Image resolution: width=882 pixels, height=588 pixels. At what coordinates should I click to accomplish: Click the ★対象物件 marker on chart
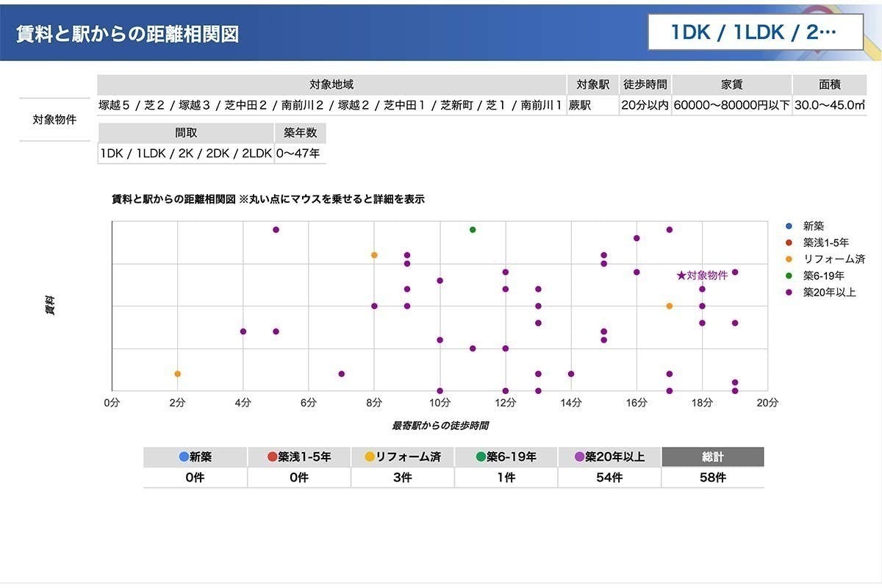point(702,276)
